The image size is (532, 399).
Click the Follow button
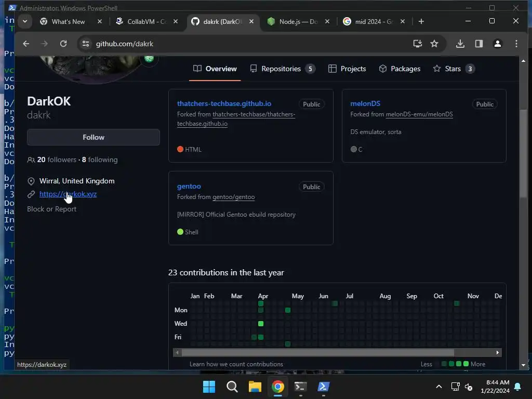94,137
